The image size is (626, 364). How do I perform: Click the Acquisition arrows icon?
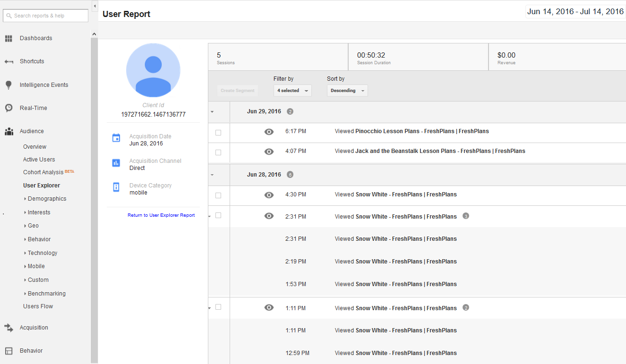(9, 328)
